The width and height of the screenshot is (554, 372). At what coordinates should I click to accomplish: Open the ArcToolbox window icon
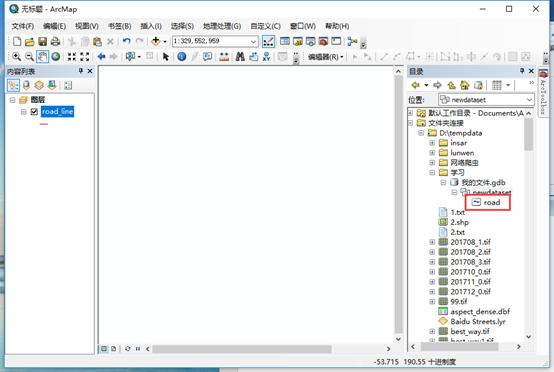323,41
